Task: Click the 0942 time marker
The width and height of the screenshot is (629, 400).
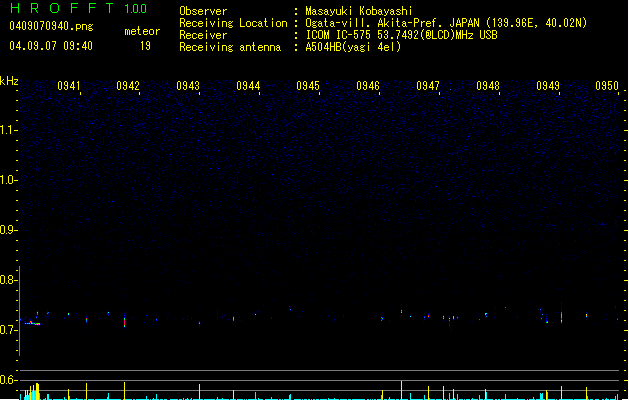Action: tap(128, 86)
